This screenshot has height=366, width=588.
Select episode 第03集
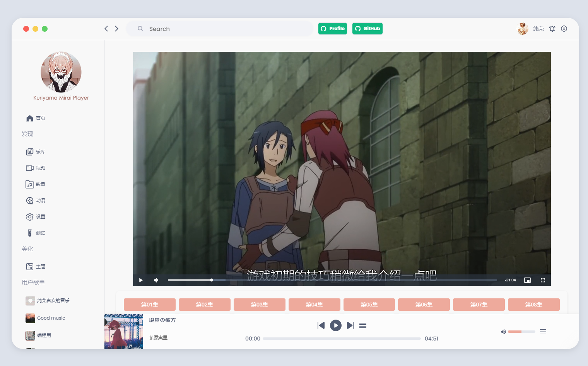pos(259,305)
